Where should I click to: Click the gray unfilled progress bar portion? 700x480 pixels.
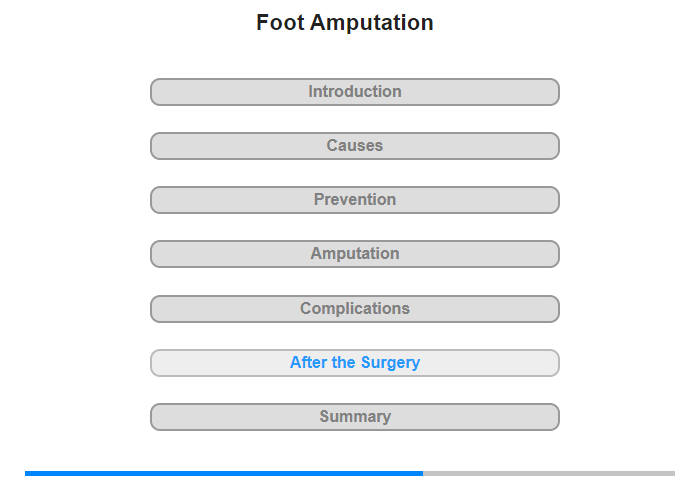click(550, 473)
